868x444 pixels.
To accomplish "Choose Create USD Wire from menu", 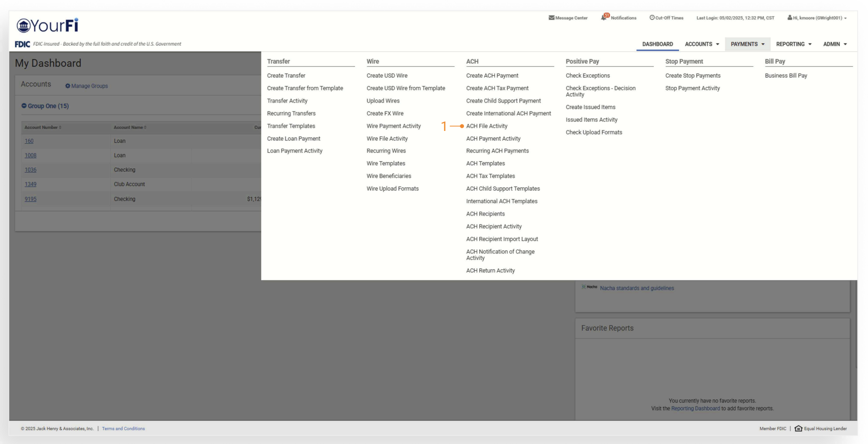I will coord(387,76).
